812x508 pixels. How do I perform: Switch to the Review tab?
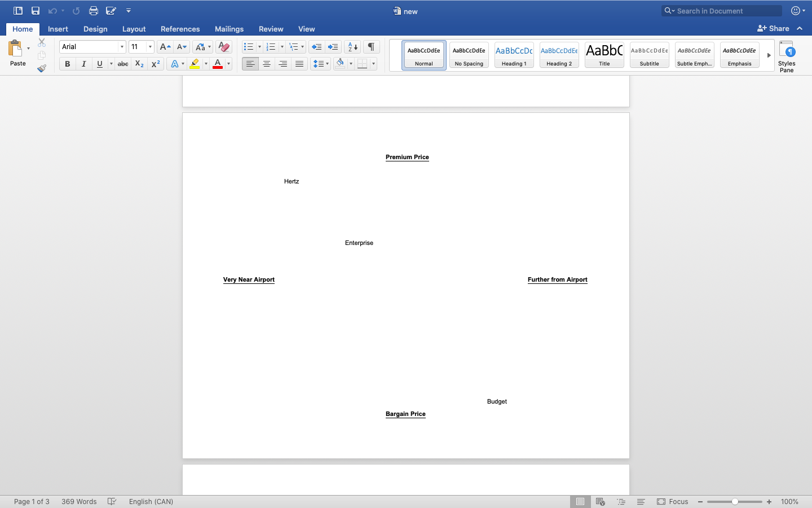coord(271,29)
